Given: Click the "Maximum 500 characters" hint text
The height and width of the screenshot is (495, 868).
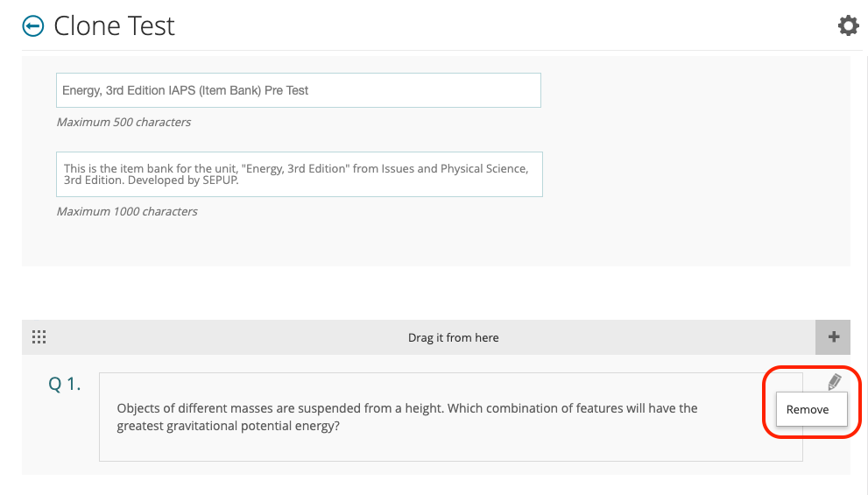Looking at the screenshot, I should [123, 122].
